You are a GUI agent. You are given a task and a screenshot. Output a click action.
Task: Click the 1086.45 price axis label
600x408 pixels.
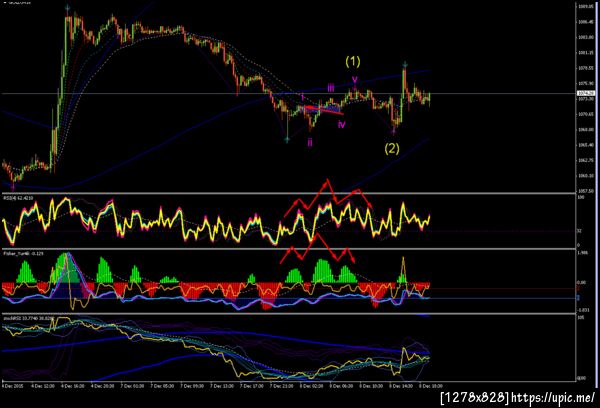point(585,22)
